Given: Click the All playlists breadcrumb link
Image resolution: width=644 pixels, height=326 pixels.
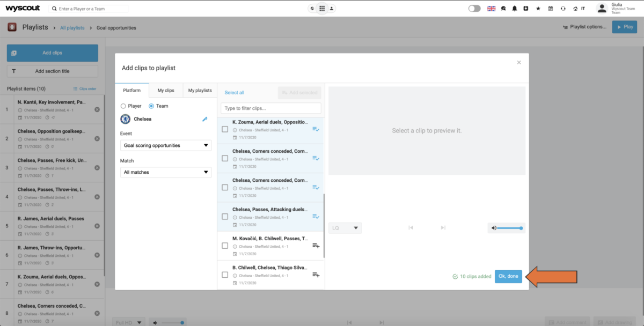Looking at the screenshot, I should [72, 27].
